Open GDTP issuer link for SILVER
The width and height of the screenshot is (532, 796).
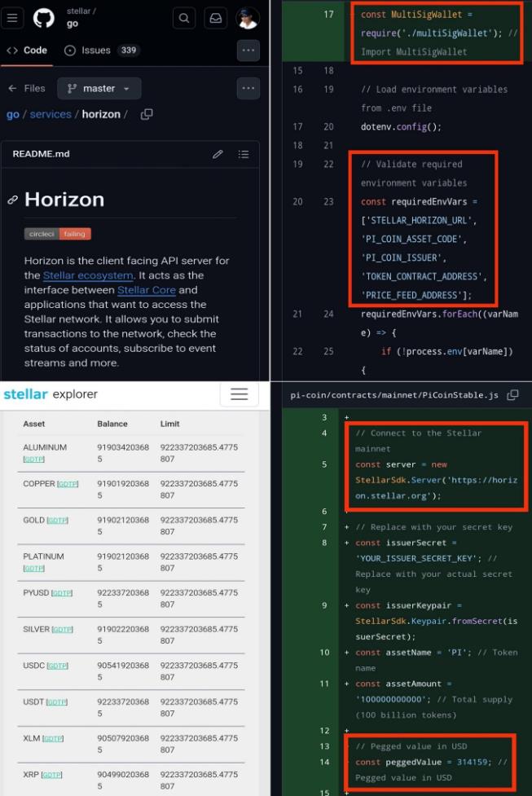coord(63,630)
